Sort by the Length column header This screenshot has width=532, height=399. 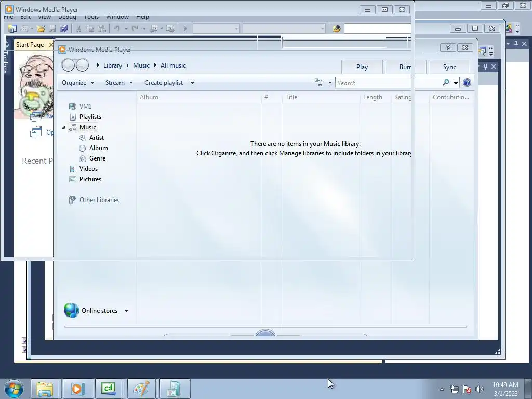pyautogui.click(x=376, y=97)
